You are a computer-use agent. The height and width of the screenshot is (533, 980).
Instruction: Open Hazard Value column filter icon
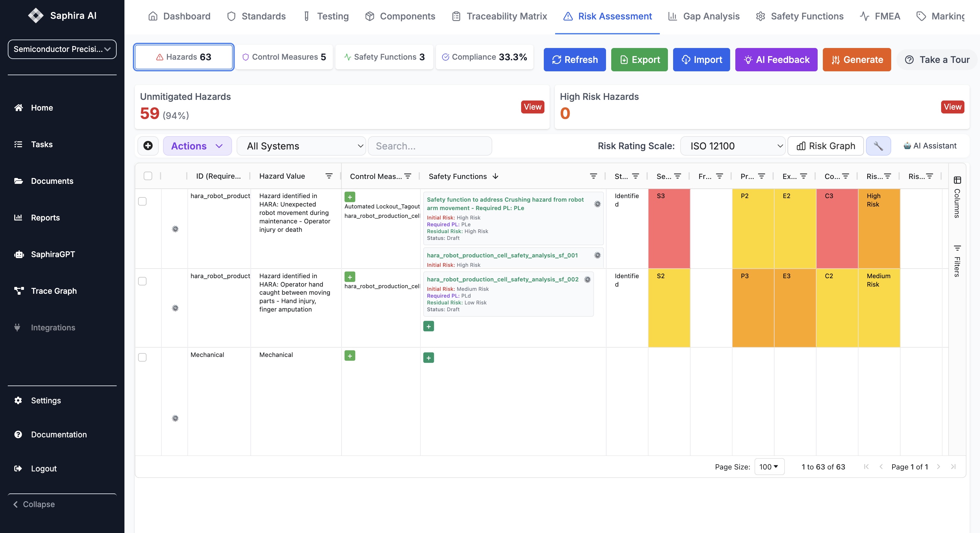pos(329,176)
